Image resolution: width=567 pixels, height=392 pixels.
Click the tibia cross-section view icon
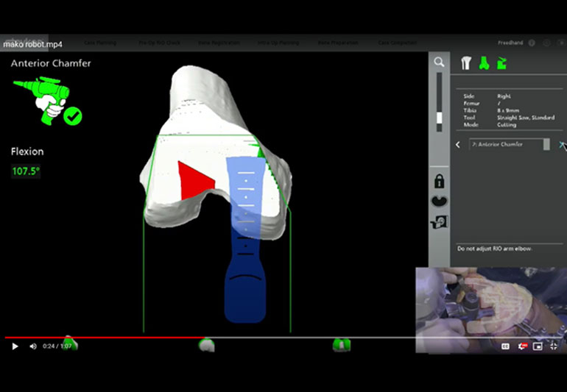[x=440, y=202]
